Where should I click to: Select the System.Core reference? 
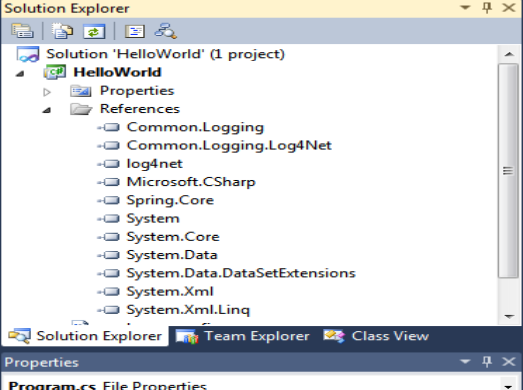pyautogui.click(x=173, y=237)
